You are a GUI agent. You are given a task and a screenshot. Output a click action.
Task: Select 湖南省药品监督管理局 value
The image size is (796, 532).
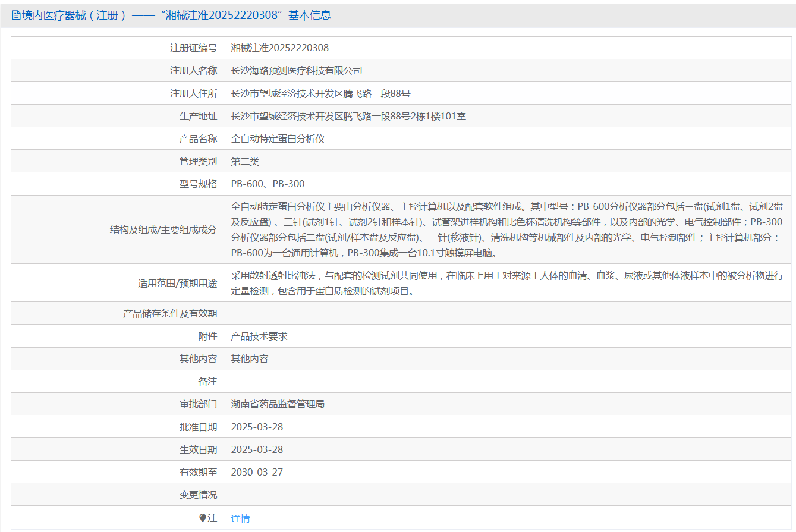[278, 404]
